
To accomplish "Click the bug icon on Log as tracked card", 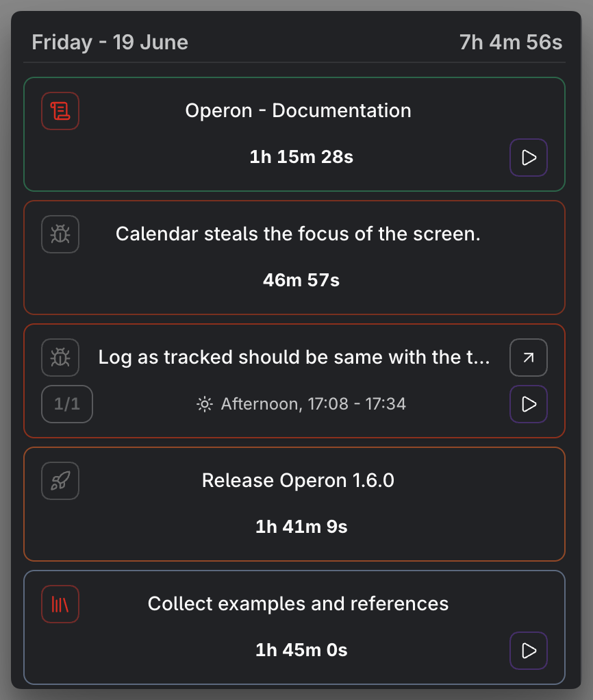I will pos(60,358).
